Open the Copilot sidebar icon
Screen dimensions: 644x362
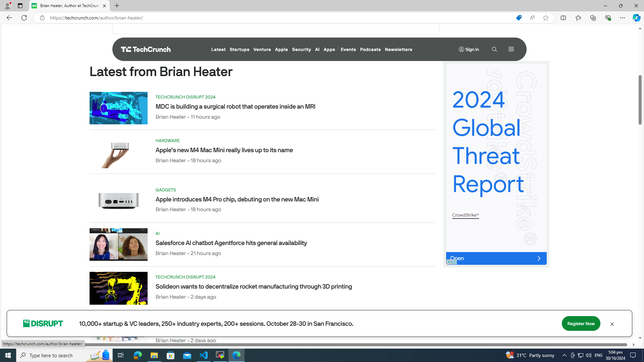click(636, 18)
